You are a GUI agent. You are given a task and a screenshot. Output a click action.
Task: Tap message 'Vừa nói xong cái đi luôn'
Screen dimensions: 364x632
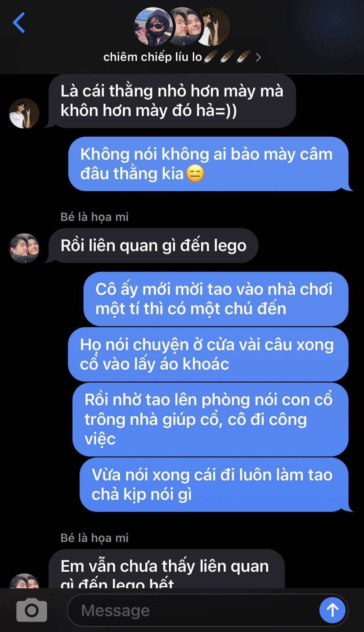[214, 485]
